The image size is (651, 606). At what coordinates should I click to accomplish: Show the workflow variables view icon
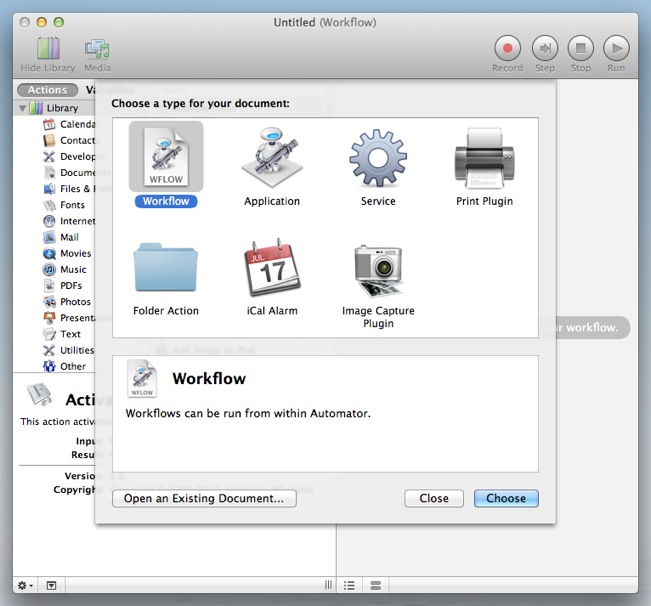click(x=376, y=585)
